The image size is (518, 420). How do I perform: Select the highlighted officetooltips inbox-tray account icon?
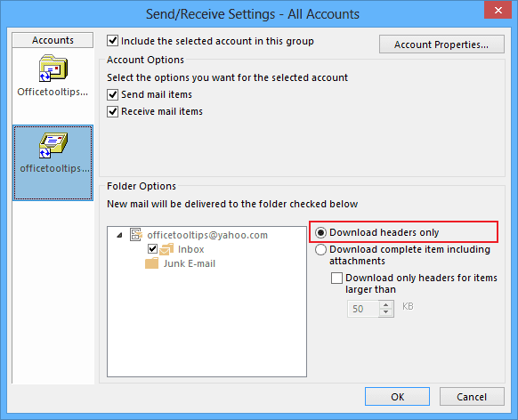click(x=53, y=145)
